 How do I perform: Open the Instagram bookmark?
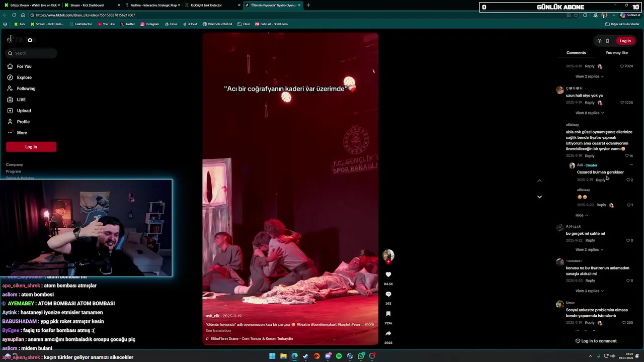click(150, 24)
